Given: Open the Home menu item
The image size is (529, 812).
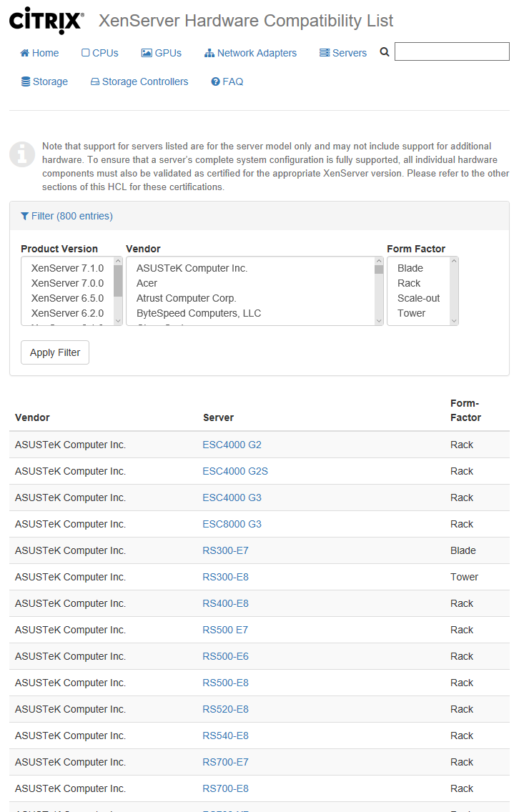Looking at the screenshot, I should click(x=39, y=53).
